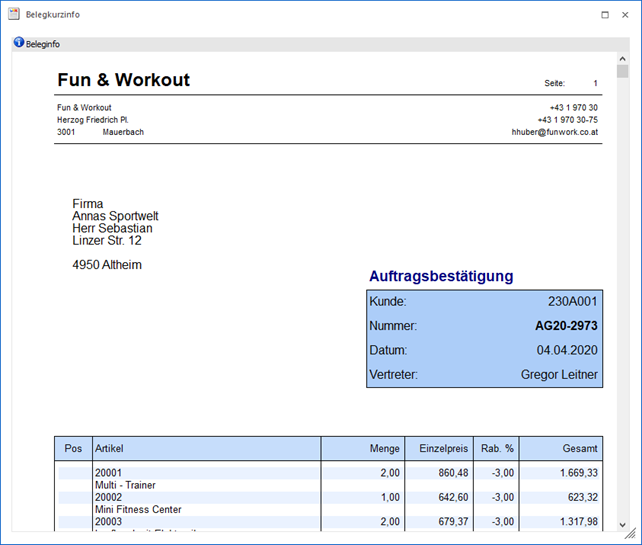Maximize the Belegkurzinfo window
The image size is (642, 545).
click(x=604, y=15)
